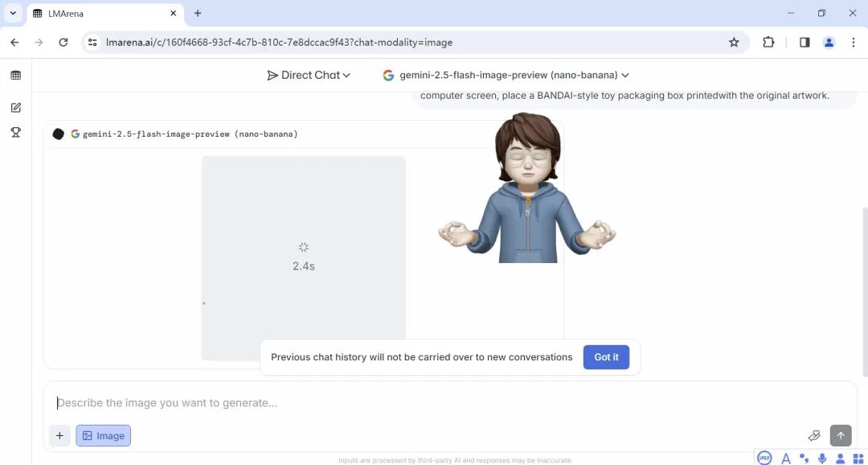
Task: Reload the page
Action: [x=63, y=43]
